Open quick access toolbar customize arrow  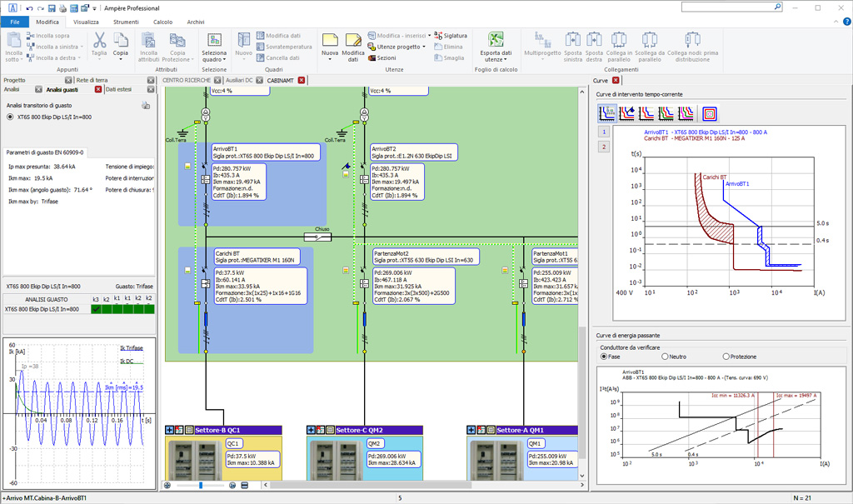pos(95,8)
